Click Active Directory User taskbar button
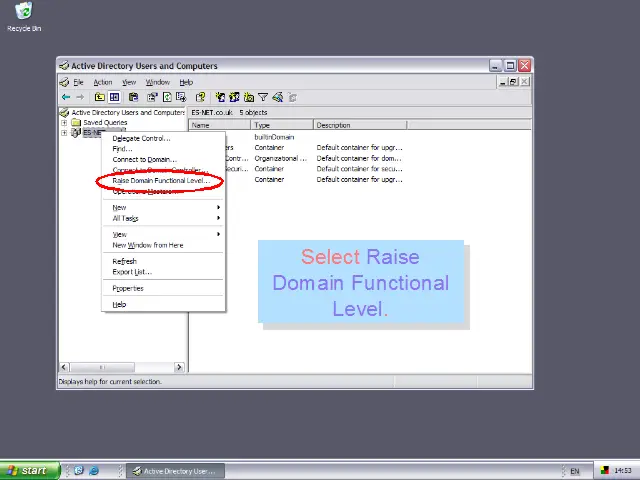The height and width of the screenshot is (480, 640). click(176, 471)
